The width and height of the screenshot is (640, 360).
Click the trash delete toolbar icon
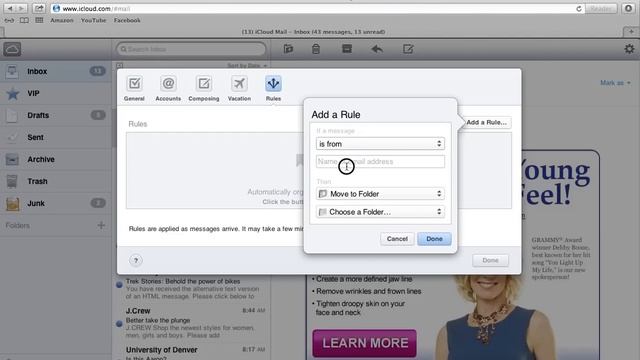[x=316, y=49]
